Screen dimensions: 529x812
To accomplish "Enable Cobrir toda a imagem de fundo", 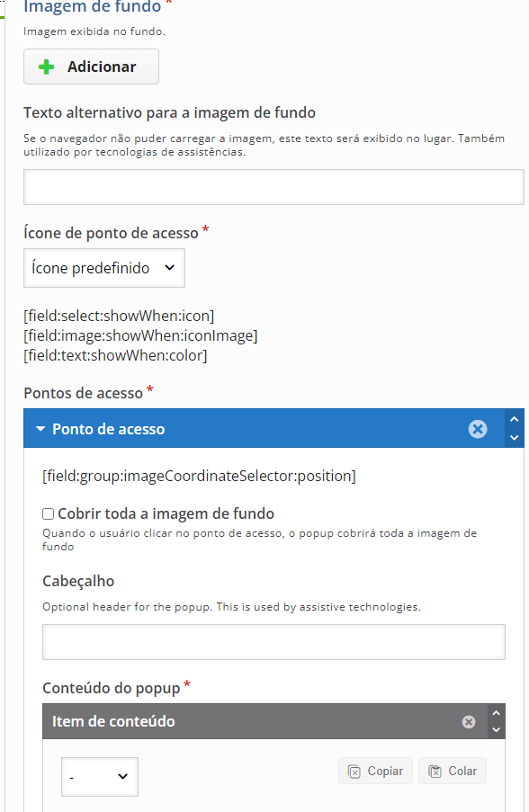I will 49,513.
